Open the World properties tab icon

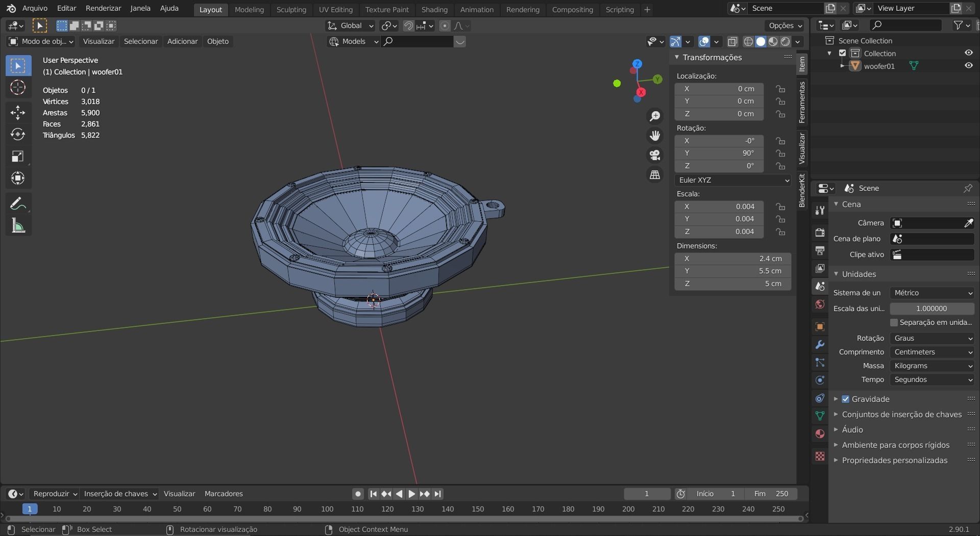tap(820, 304)
